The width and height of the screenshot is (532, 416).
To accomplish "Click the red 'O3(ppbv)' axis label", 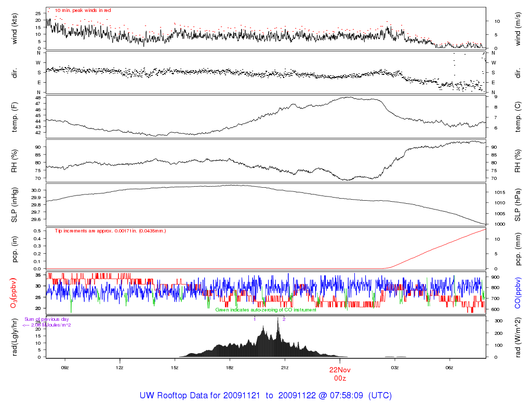I will tap(14, 293).
